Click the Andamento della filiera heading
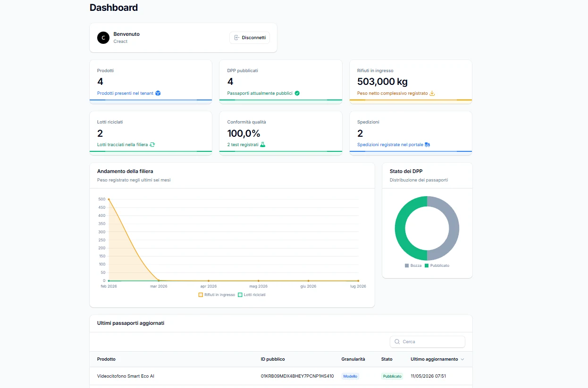Image resolution: width=588 pixels, height=388 pixels. click(125, 172)
